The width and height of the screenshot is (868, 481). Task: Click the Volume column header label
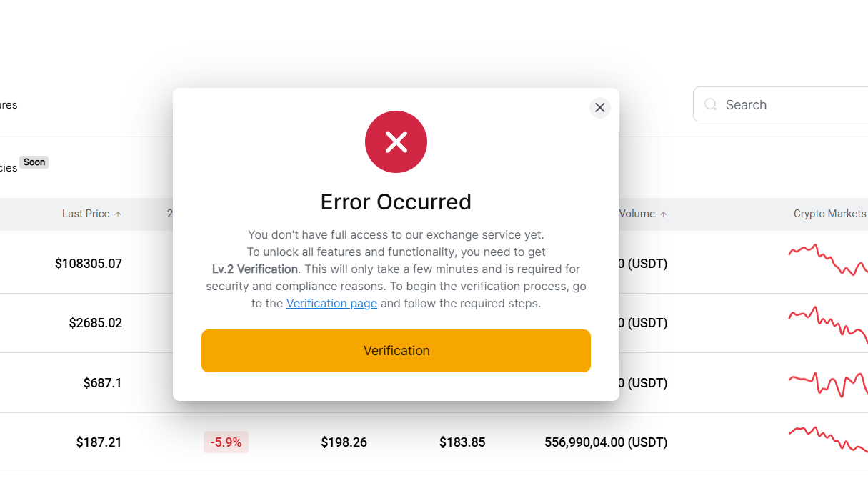click(637, 214)
